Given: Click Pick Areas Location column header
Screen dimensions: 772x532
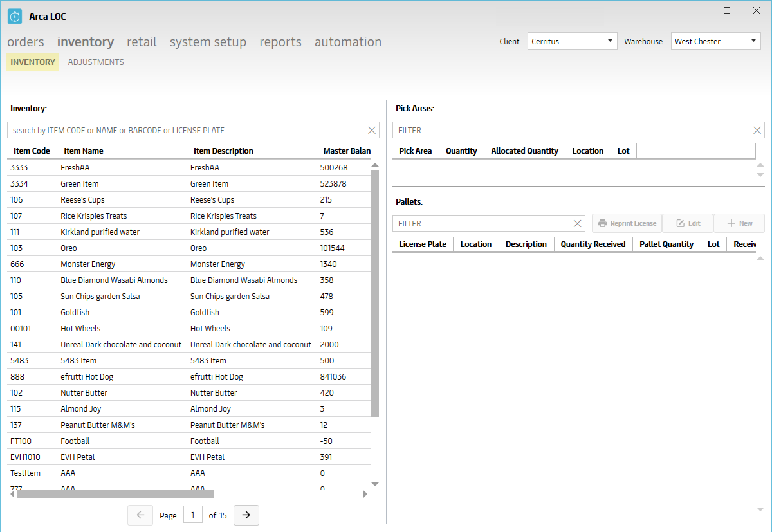Looking at the screenshot, I should point(587,151).
